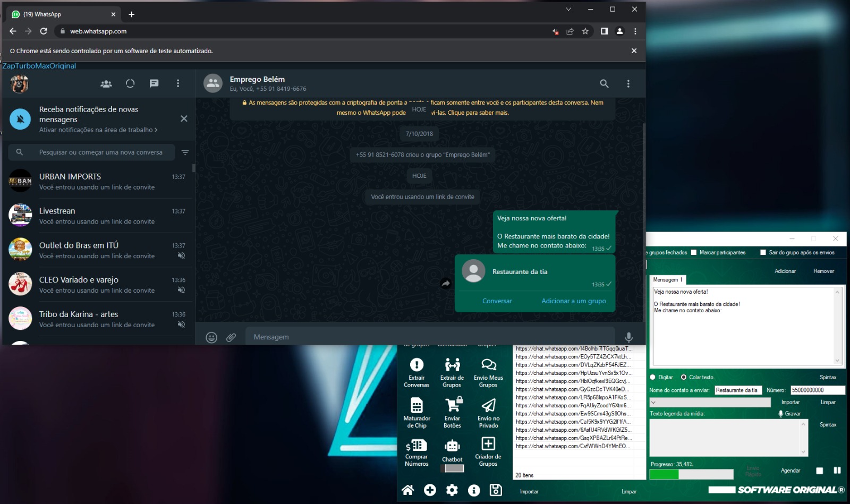
Task: Click Importar next to media dropdown
Action: (790, 402)
